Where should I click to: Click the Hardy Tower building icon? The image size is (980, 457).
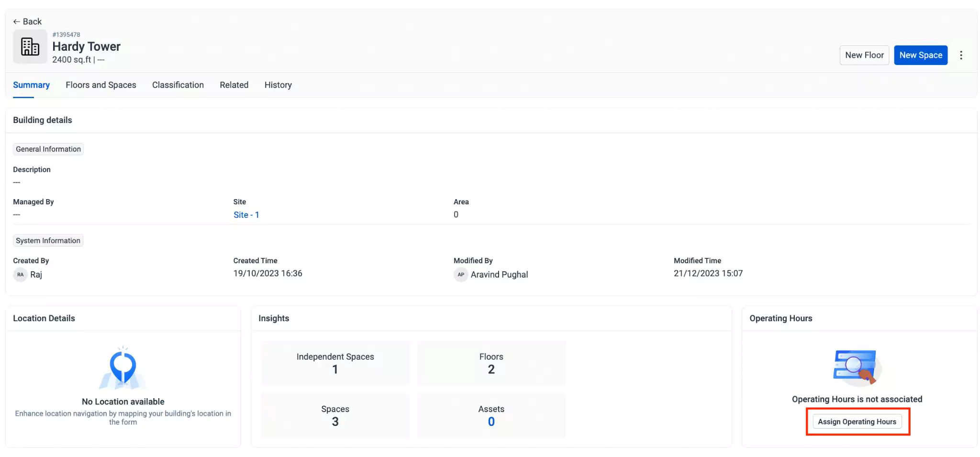click(x=30, y=46)
